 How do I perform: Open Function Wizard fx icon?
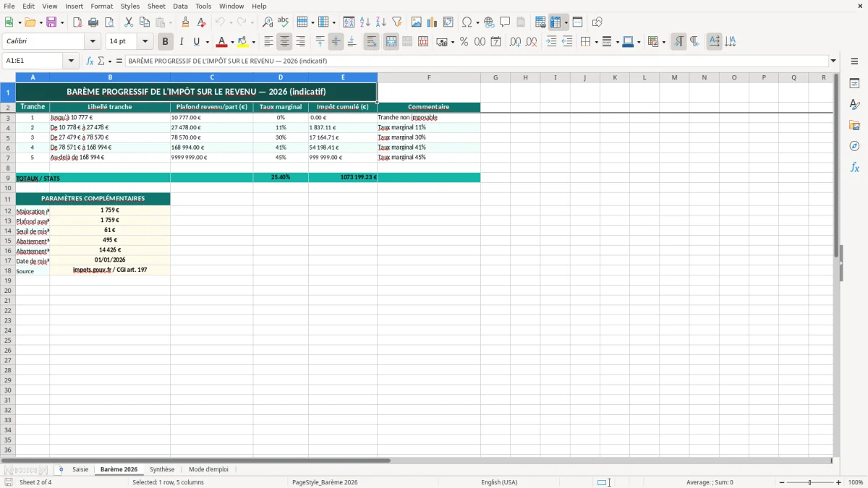coord(90,61)
